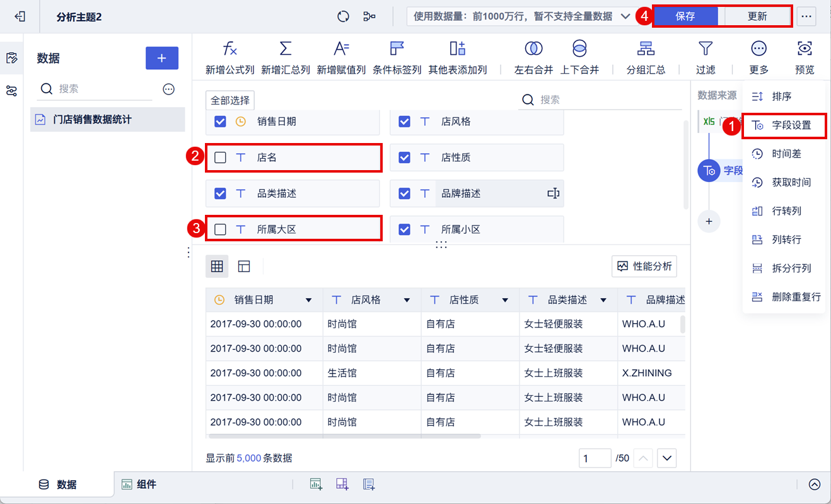Click the 左右合并 merge icon
Viewport: 831px width, 504px height.
point(533,57)
